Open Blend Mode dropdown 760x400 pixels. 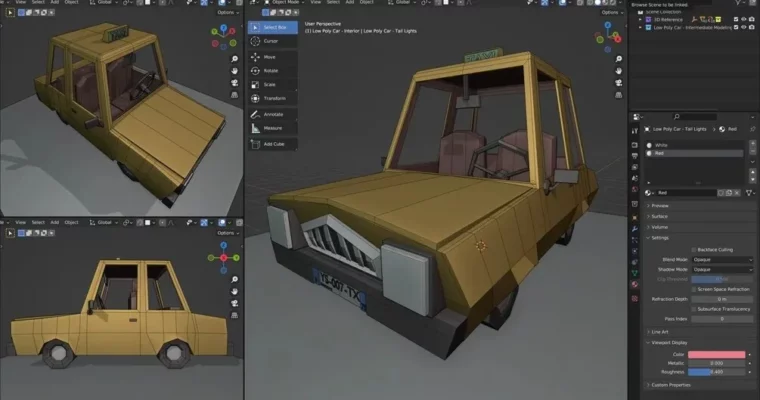coord(722,260)
